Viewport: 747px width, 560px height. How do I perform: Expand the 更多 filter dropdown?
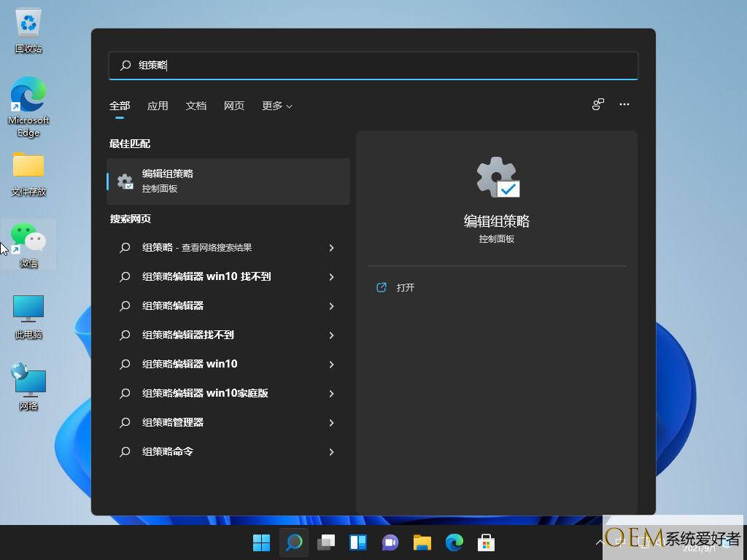(x=277, y=106)
